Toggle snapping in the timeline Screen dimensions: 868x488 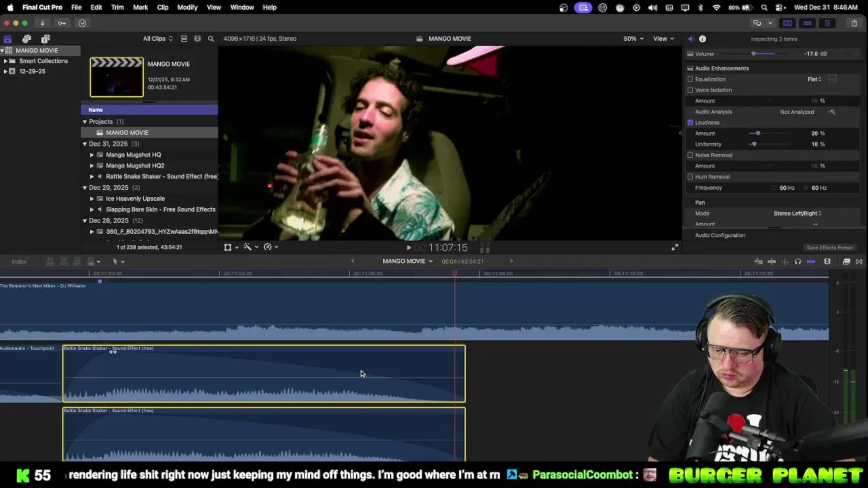[x=811, y=262]
